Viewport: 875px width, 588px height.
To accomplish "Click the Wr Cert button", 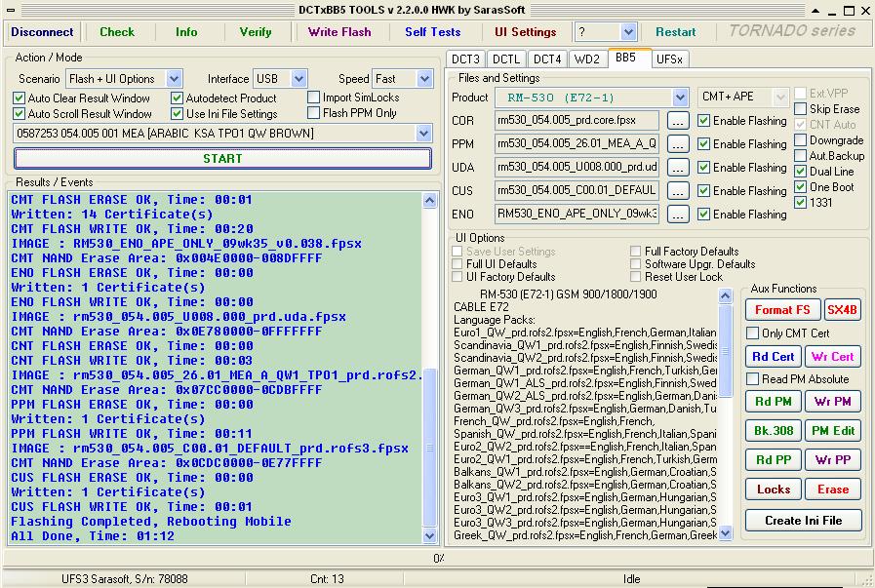I will tap(833, 356).
